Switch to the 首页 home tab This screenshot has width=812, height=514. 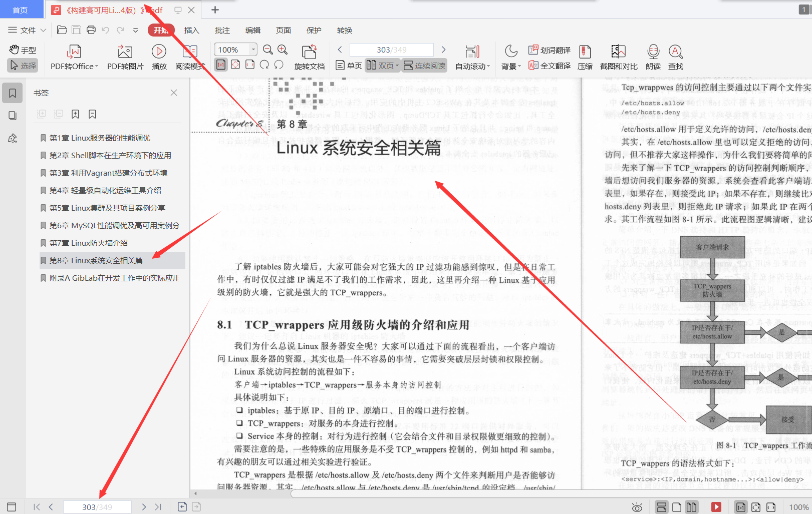click(20, 10)
